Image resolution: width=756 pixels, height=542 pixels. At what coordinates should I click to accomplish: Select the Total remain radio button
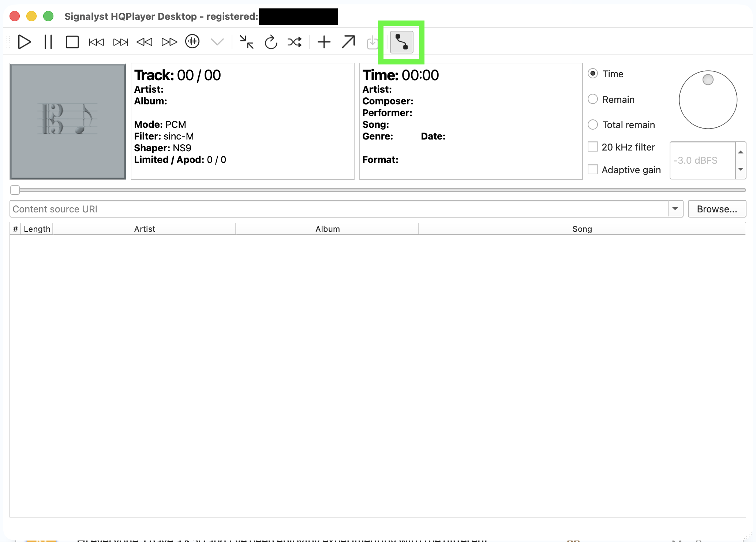coord(593,125)
